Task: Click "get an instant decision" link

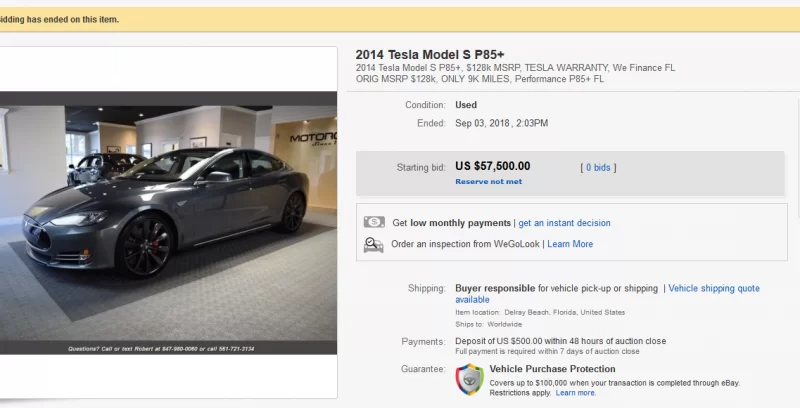Action: point(564,223)
